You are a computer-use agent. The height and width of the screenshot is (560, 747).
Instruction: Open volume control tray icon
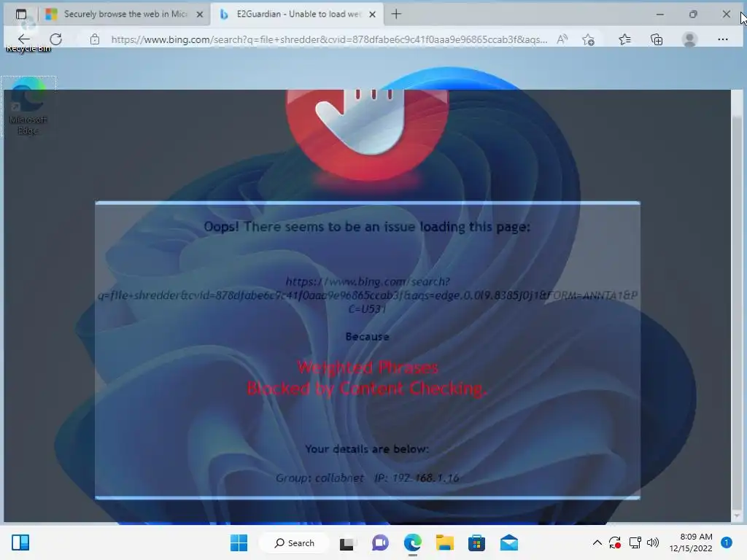coord(653,542)
